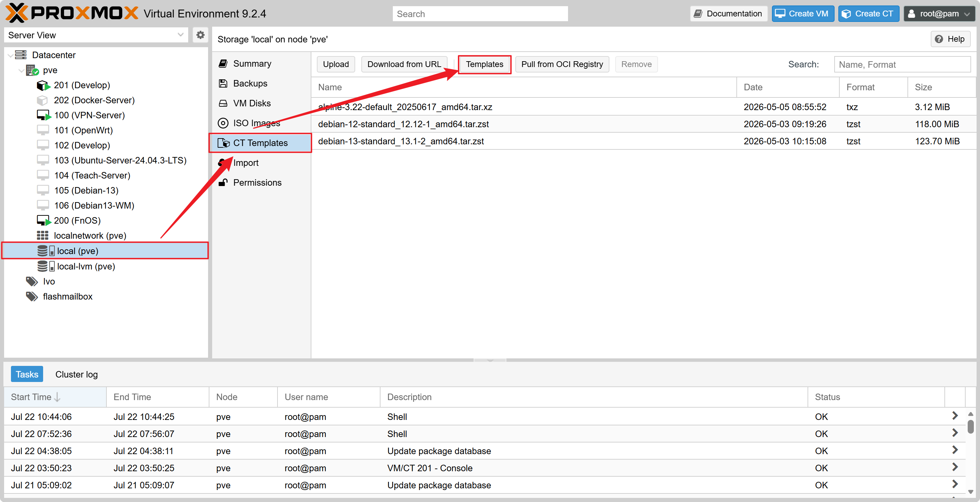Click the CT Templates file icon
This screenshot has height=502, width=980.
coord(224,143)
